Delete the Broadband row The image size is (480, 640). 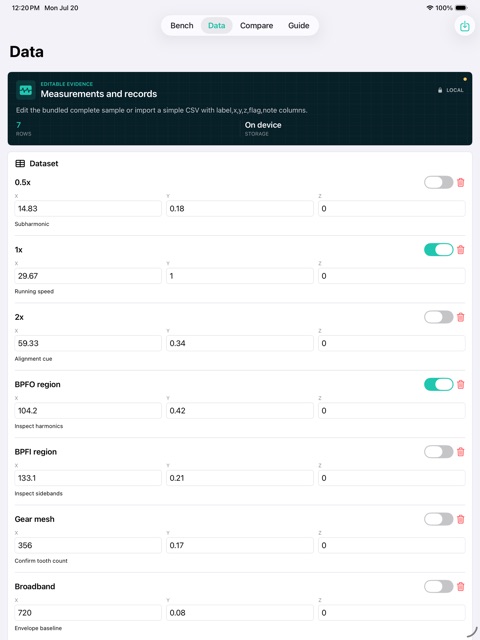click(461, 587)
